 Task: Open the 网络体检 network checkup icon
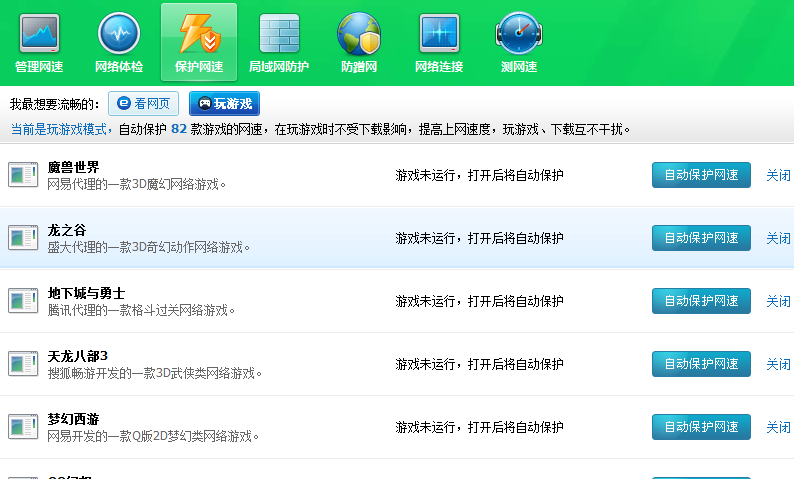point(119,33)
